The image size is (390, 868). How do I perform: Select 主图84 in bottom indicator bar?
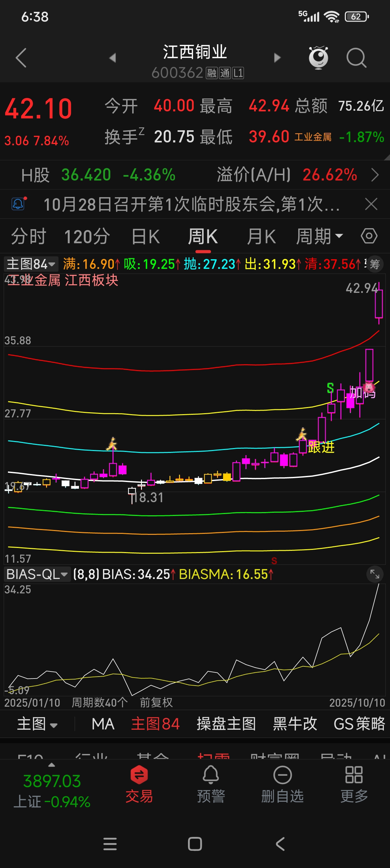[155, 724]
